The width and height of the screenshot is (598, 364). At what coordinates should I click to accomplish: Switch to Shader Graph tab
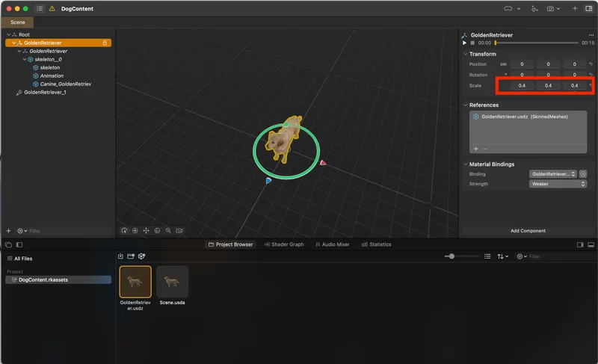pyautogui.click(x=284, y=244)
